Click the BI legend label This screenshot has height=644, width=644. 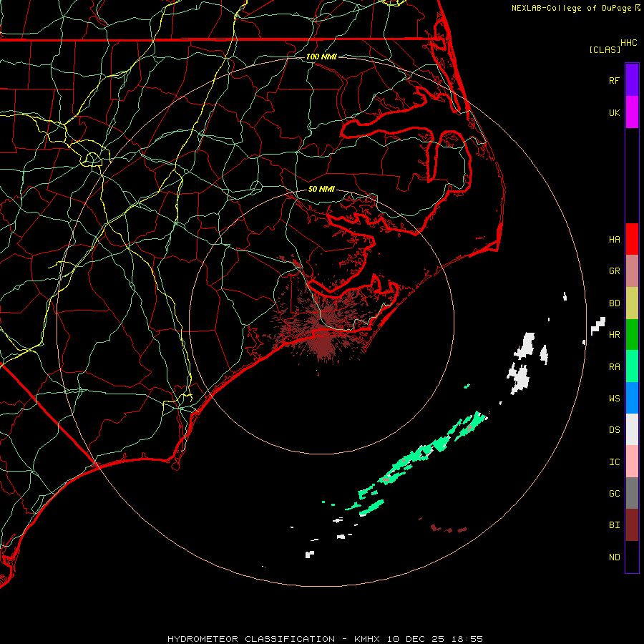point(615,525)
